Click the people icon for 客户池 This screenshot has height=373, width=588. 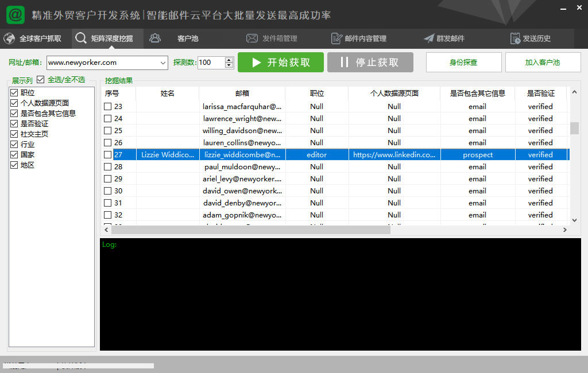(x=155, y=38)
